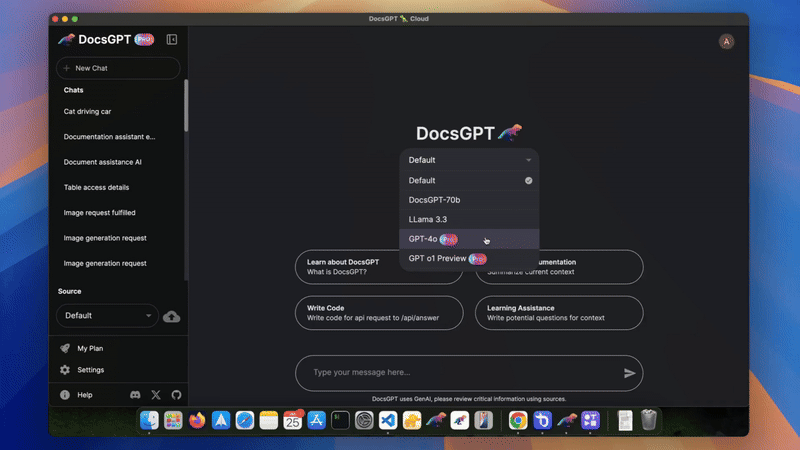Viewport: 800px width, 450px height.
Task: Send message with the arrow icon
Action: [630, 373]
